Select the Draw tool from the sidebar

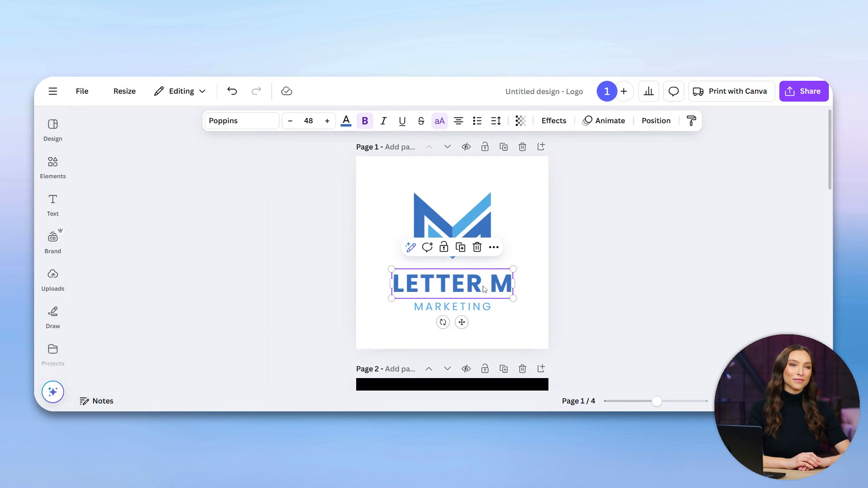[52, 316]
